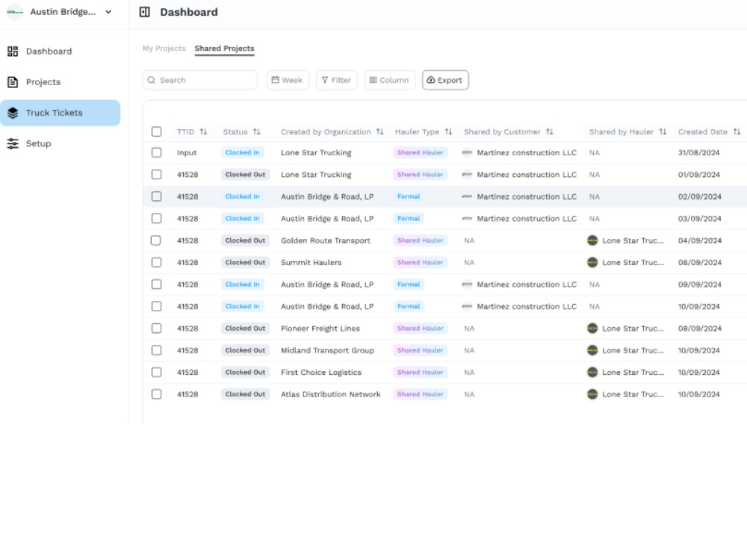Click Lone Star logo in First Choice row
This screenshot has height=560, width=747.
pos(592,373)
